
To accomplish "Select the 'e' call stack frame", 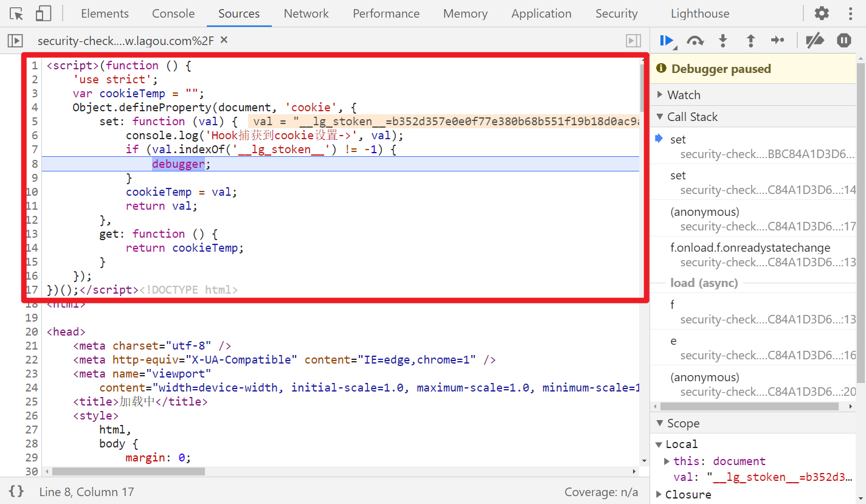I will click(753, 348).
